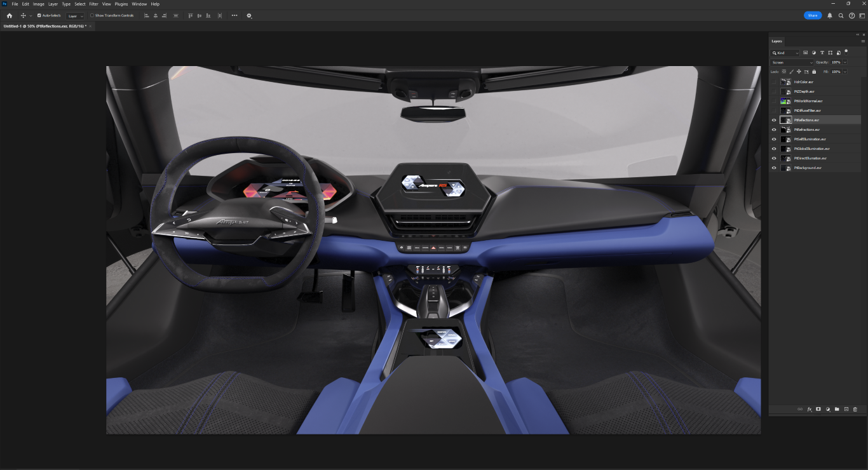Uncheck the Auto-Select checkbox
868x470 pixels.
coord(39,15)
